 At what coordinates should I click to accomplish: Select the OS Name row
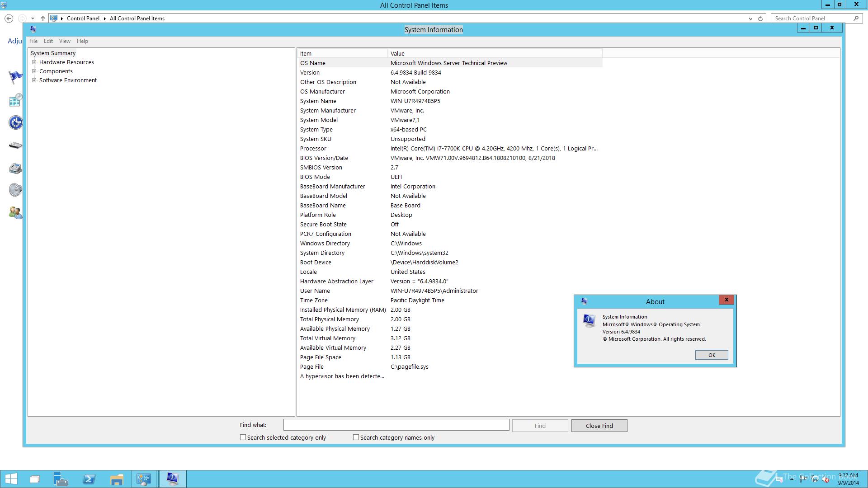[x=450, y=63]
